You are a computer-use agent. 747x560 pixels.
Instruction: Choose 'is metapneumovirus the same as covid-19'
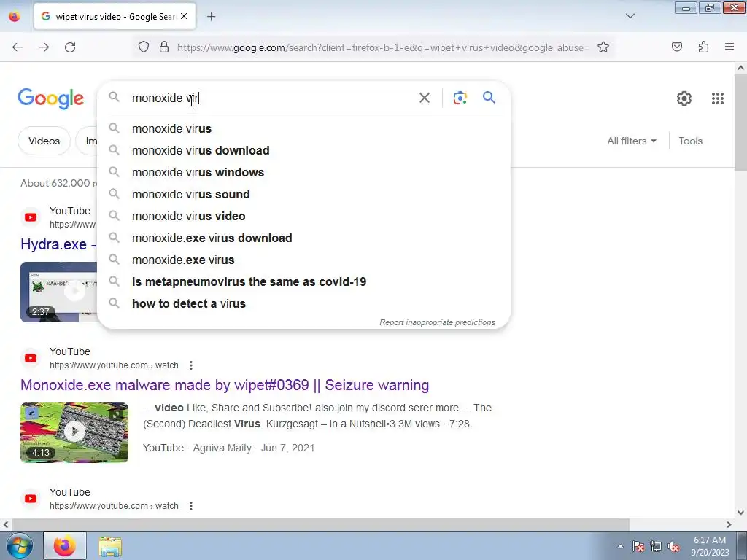tap(303, 282)
